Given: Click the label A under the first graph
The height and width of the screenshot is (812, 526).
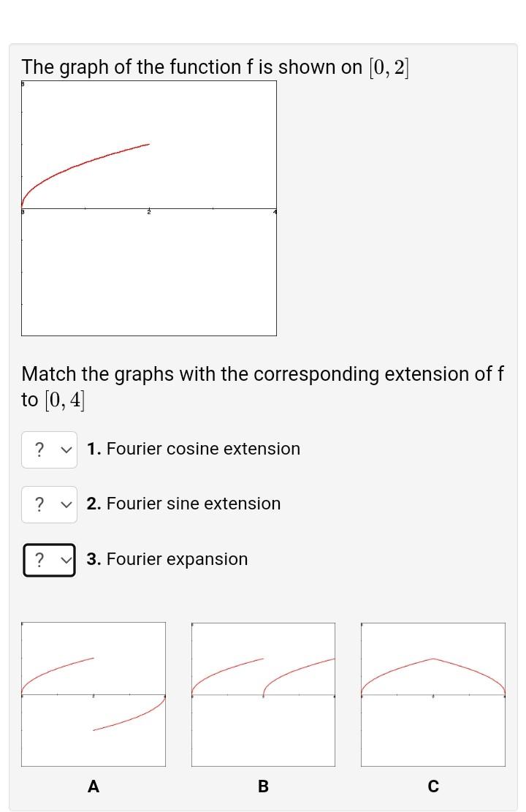Looking at the screenshot, I should click(x=94, y=786).
